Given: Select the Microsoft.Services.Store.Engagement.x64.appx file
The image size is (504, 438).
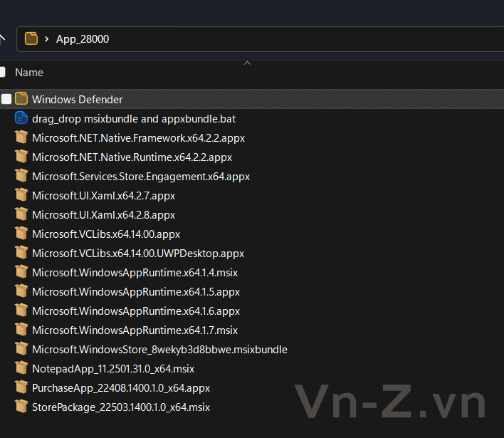Looking at the screenshot, I should coord(140,176).
